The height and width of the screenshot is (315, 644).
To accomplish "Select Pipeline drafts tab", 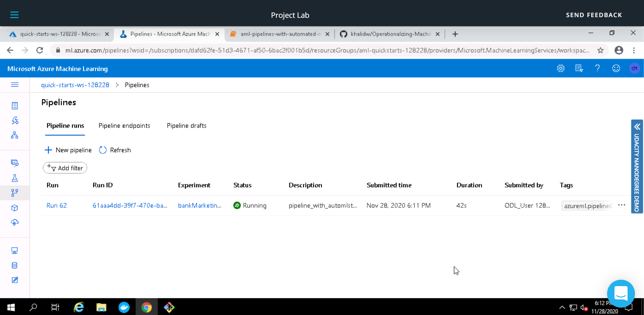I will click(186, 126).
